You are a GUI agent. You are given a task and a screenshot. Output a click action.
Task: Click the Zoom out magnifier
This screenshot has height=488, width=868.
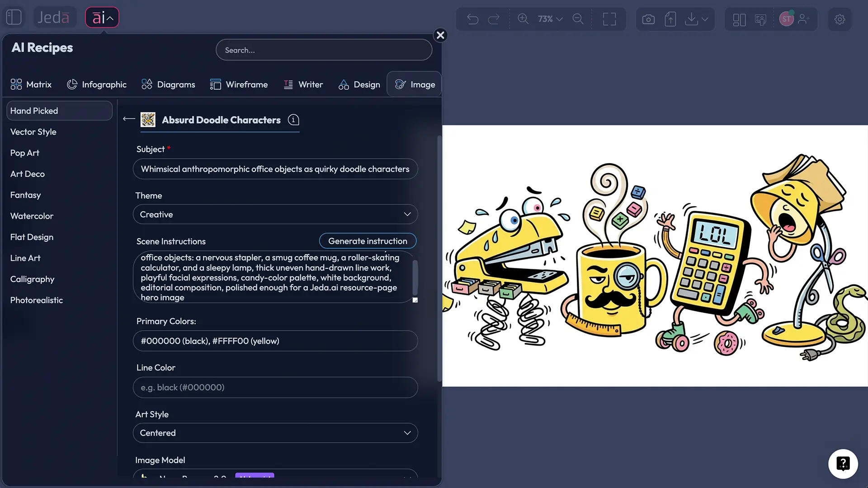click(x=578, y=19)
